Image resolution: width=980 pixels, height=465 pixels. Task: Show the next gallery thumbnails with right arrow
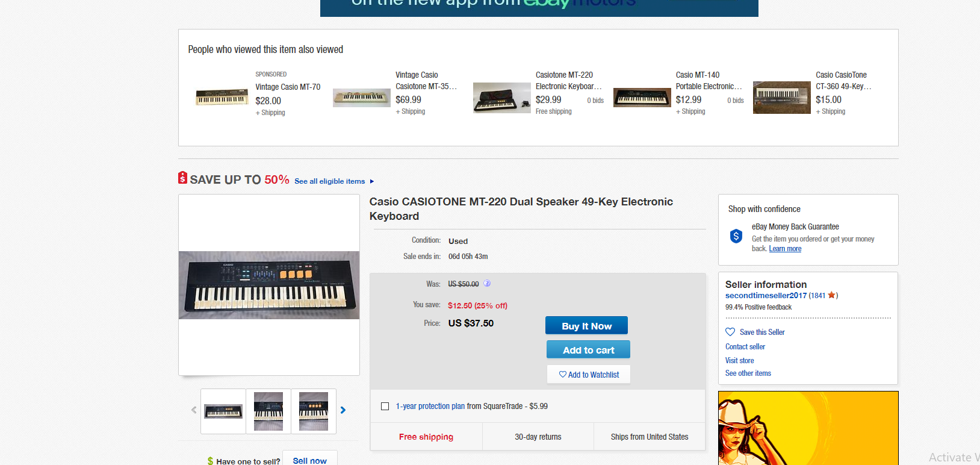343,410
